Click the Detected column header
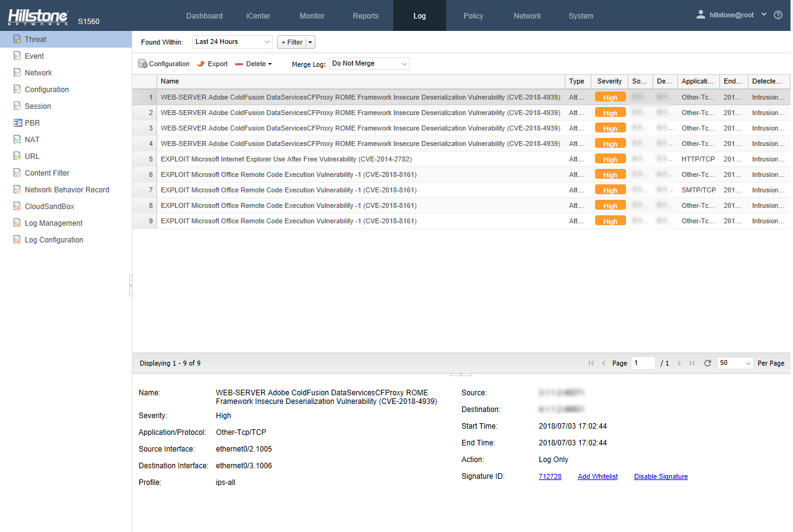 point(769,81)
